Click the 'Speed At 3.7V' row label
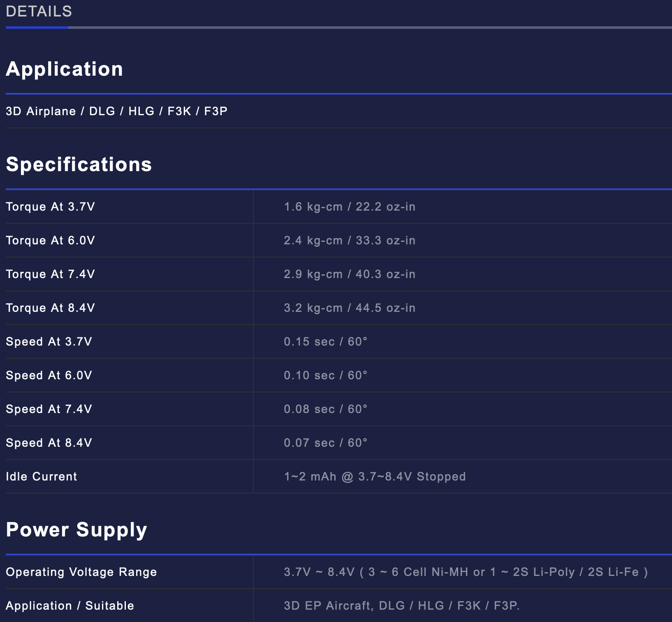 point(49,341)
